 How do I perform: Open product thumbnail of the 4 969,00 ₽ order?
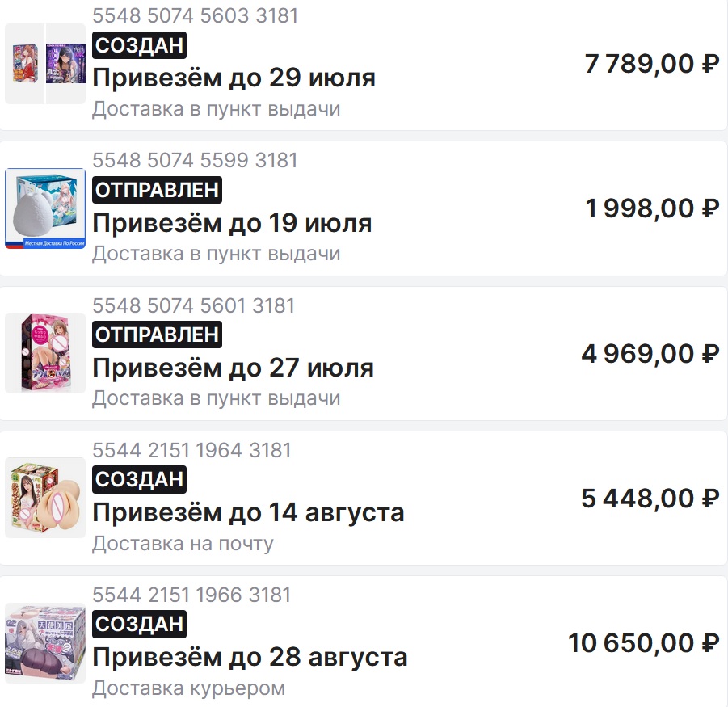[x=45, y=353]
